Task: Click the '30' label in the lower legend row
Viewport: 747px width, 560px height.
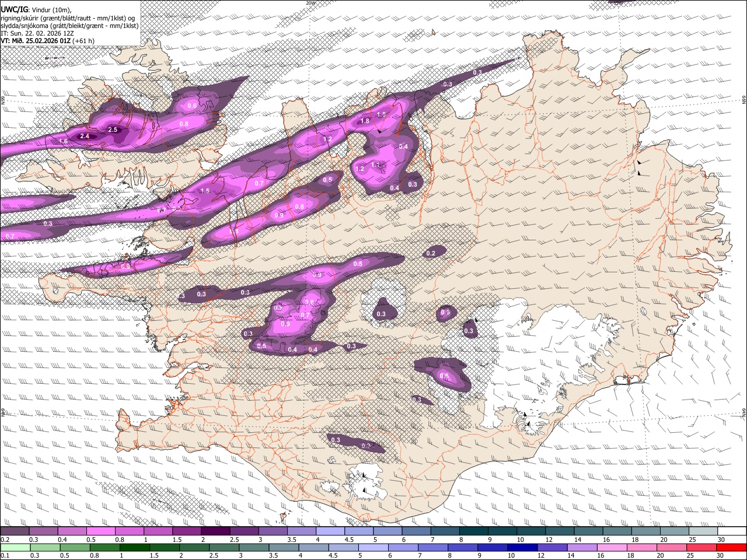Action: (x=720, y=556)
